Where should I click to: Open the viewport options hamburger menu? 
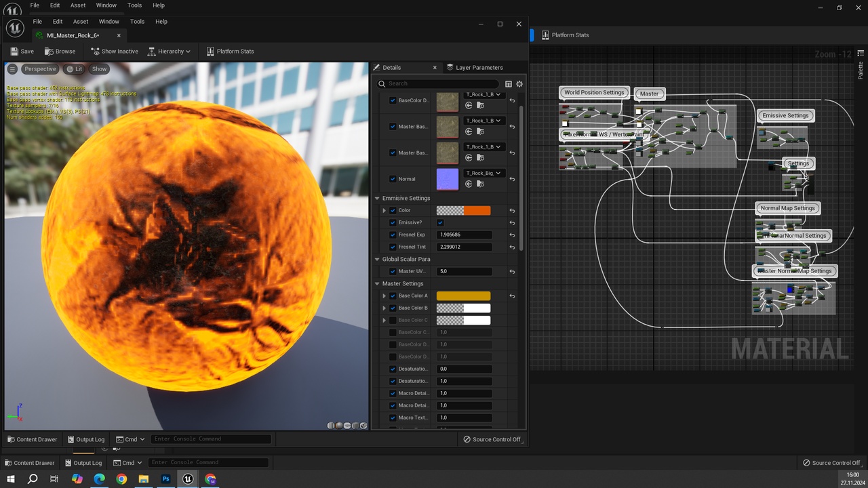coord(12,69)
